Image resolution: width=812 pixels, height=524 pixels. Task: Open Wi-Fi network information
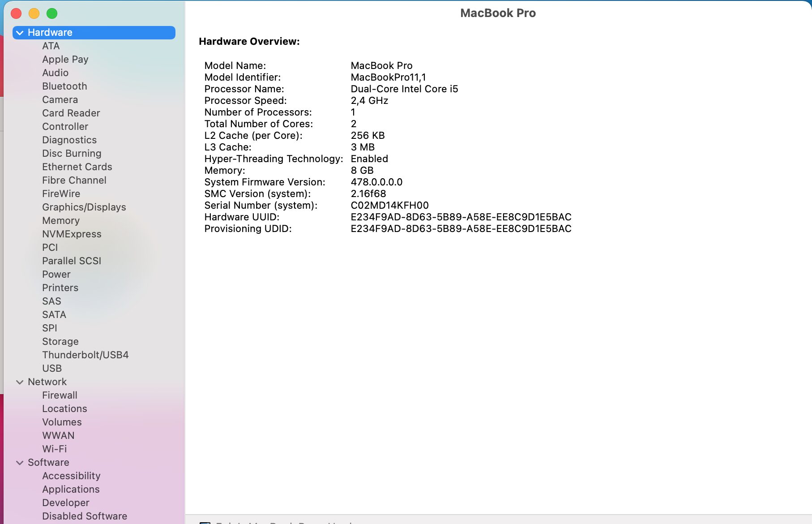coord(55,449)
